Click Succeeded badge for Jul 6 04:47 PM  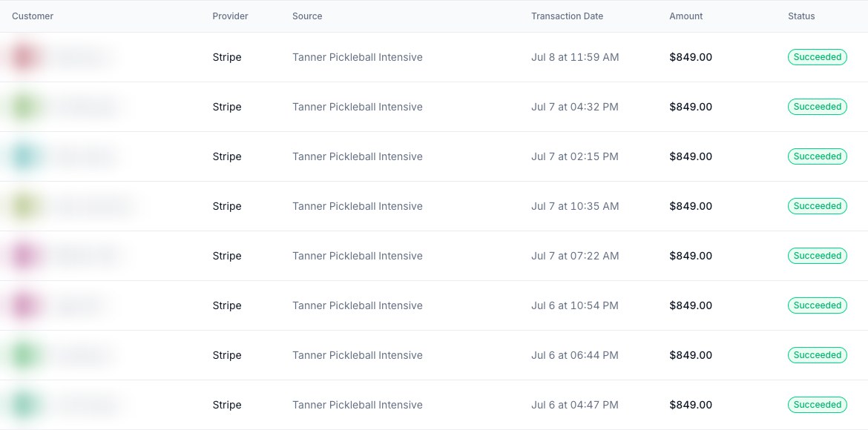pyautogui.click(x=817, y=405)
